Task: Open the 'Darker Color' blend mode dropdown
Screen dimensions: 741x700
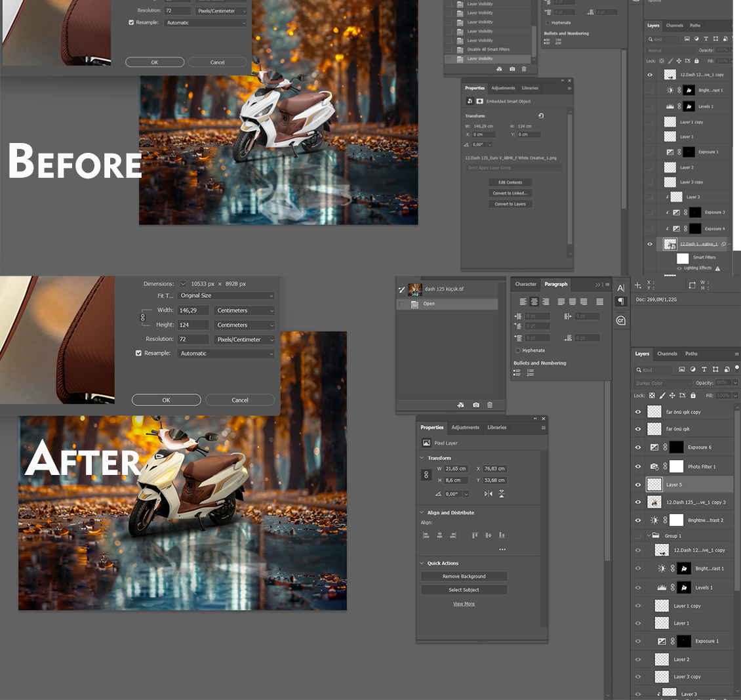Action: click(662, 383)
